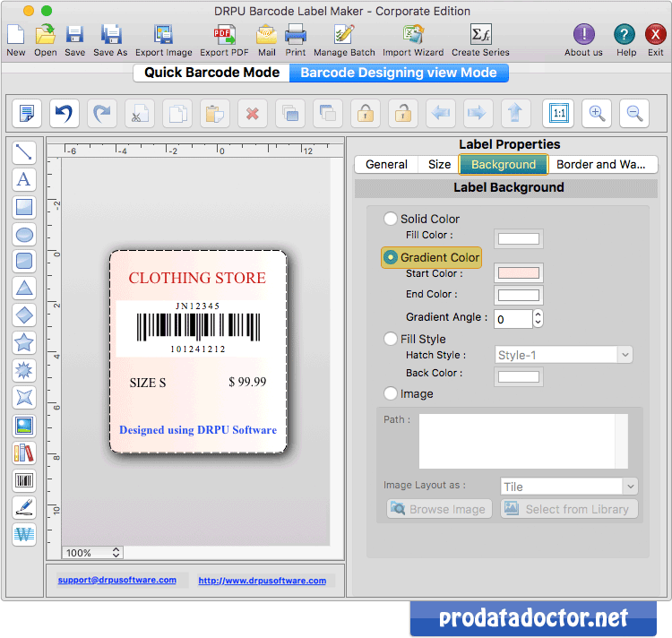This screenshot has width=672, height=638.
Task: Click the Print icon
Action: [296, 35]
